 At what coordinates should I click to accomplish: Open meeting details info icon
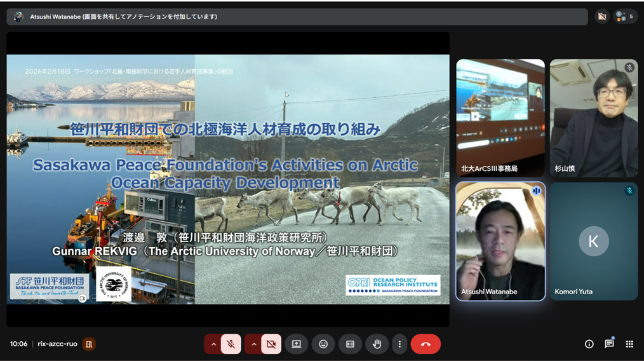(589, 344)
